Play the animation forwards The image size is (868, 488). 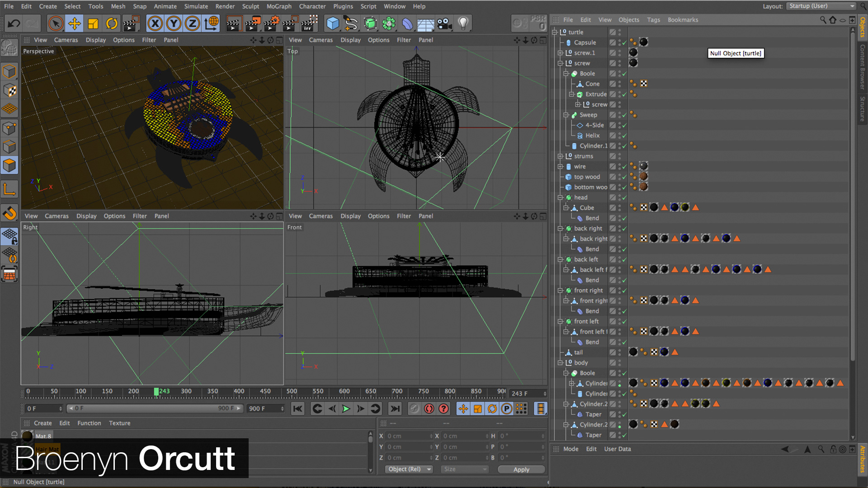(x=346, y=409)
